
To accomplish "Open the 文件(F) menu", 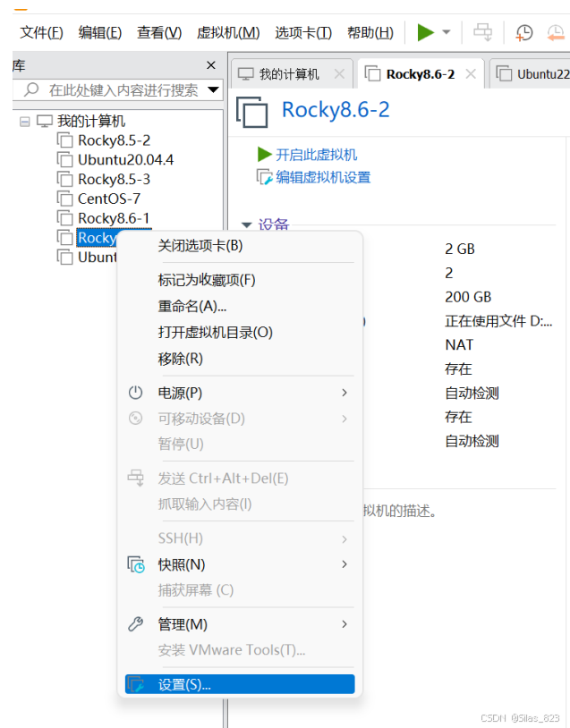I will pyautogui.click(x=41, y=33).
